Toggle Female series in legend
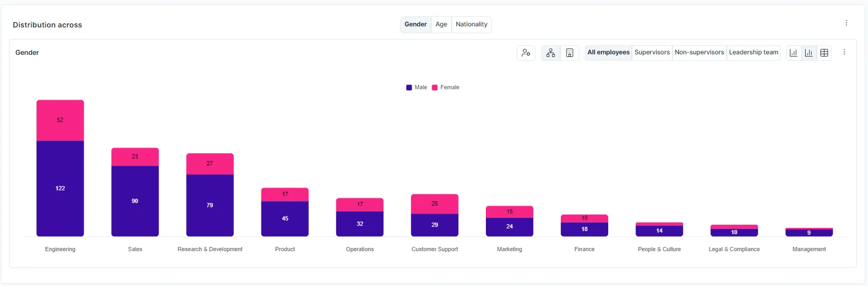Screen dimensions: 868x286 [446, 88]
